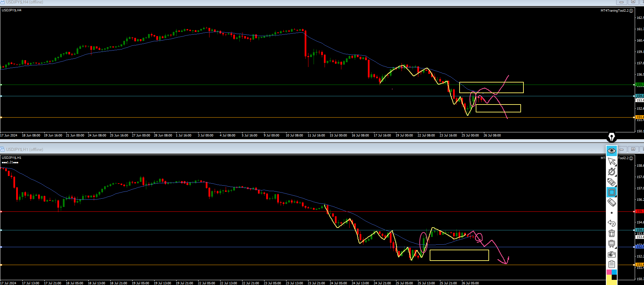Viewport: 644px width, 285px height.
Task: Maximize the USDJPY H1 chart window
Action: tap(633, 149)
